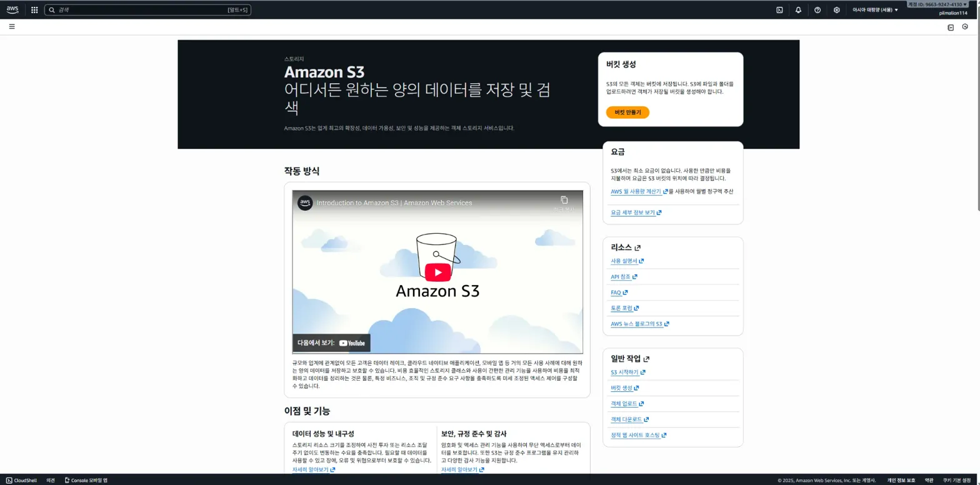Open Console 모바일 앱 in the footer
980x485 pixels.
(86, 481)
